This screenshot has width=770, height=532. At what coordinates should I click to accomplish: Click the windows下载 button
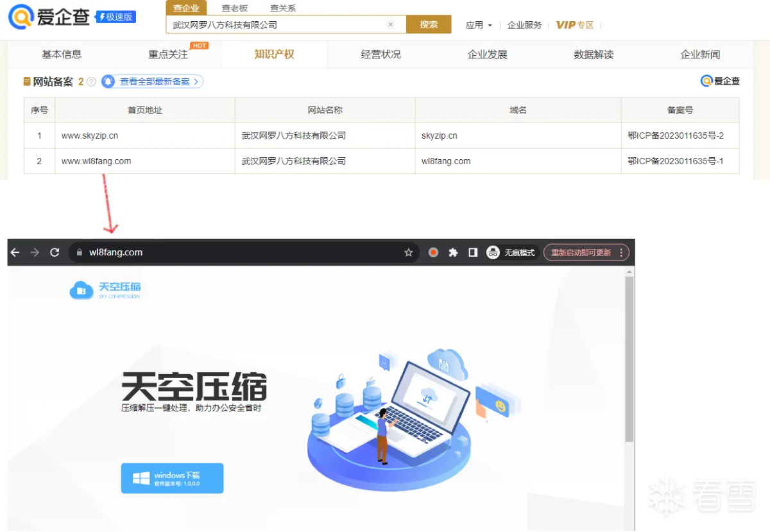[x=172, y=478]
